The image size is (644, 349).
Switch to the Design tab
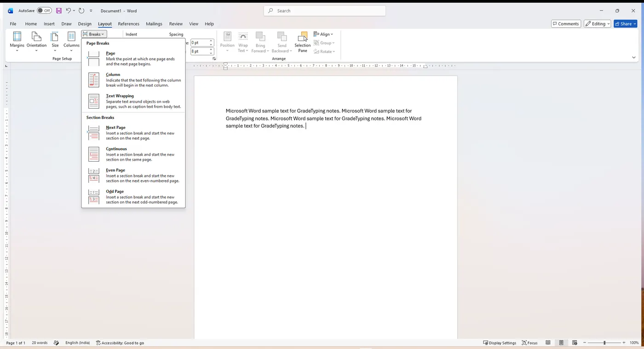point(85,24)
